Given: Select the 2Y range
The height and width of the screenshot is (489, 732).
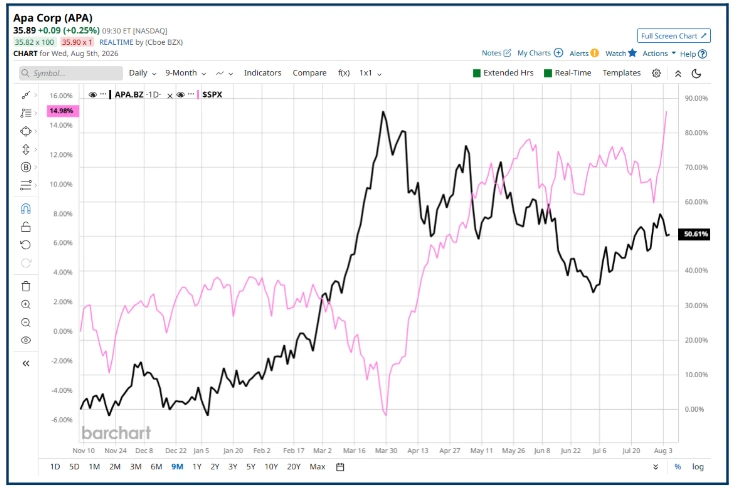Looking at the screenshot, I should [215, 467].
